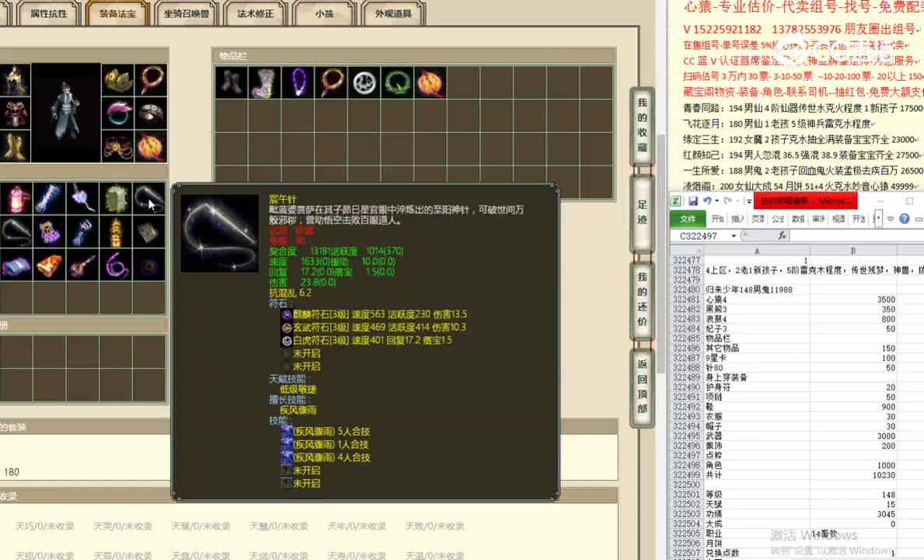Screen dimensions: 924x560
Task: Open the Undo history dropdown arrow
Action: (717, 201)
